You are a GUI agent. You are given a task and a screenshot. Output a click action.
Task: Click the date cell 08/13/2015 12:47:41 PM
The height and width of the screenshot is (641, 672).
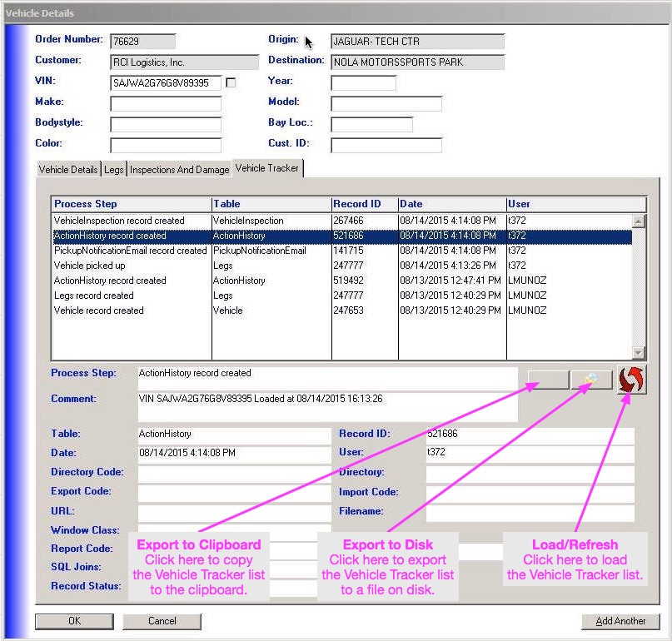point(450,281)
